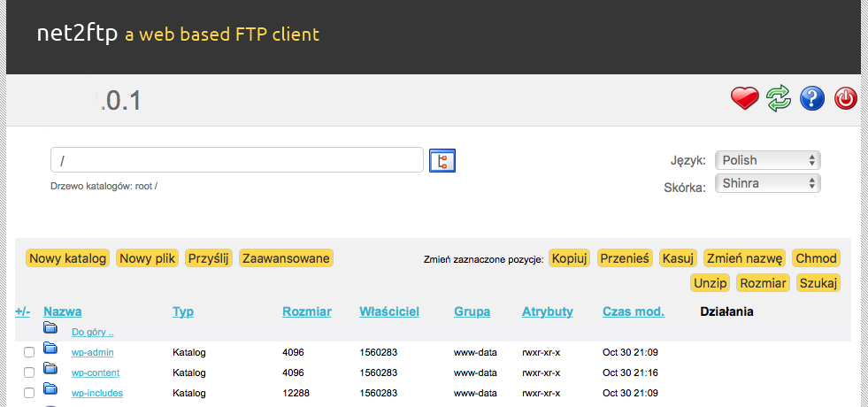
Task: Go up via Do góry .. link
Action: (92, 333)
